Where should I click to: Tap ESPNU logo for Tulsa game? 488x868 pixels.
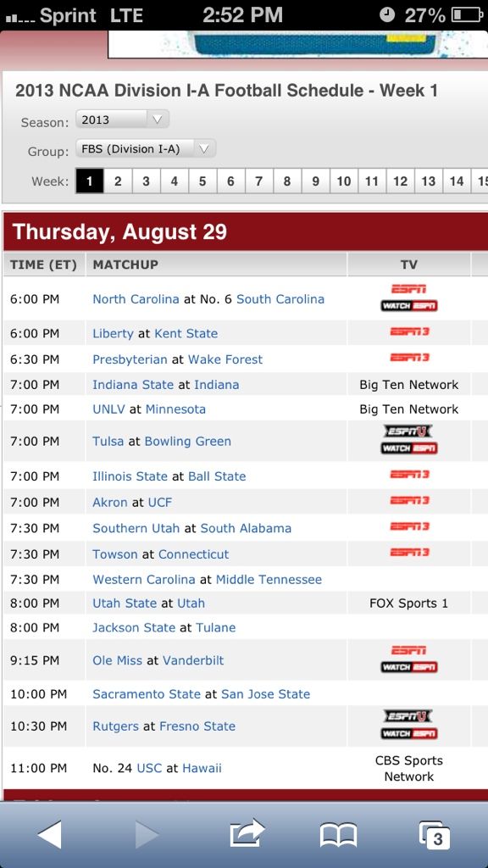(408, 431)
